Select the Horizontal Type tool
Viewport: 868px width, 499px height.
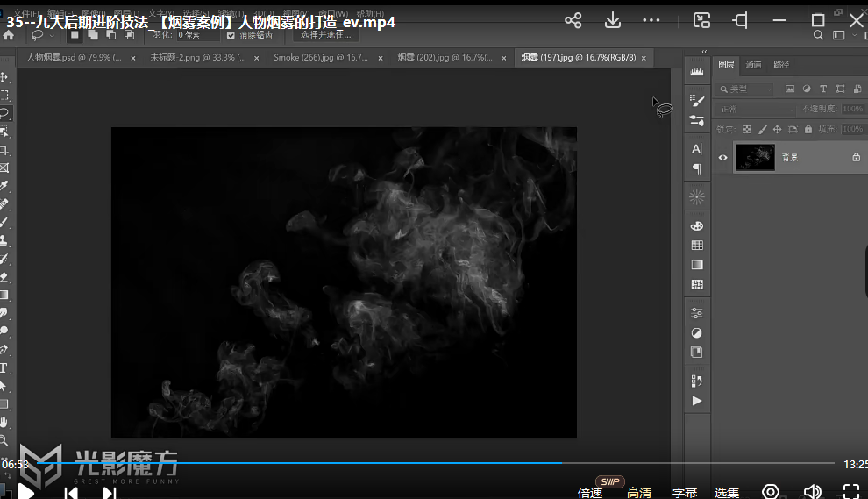coord(4,367)
